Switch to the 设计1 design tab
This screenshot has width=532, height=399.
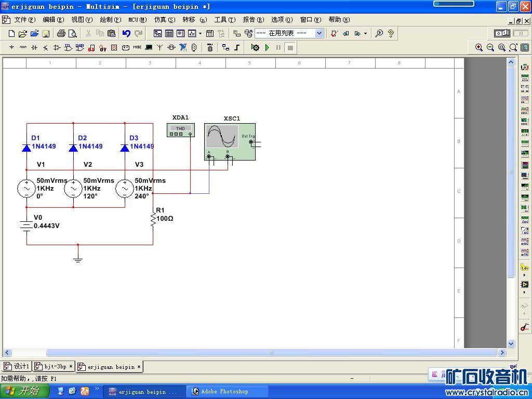click(x=17, y=366)
